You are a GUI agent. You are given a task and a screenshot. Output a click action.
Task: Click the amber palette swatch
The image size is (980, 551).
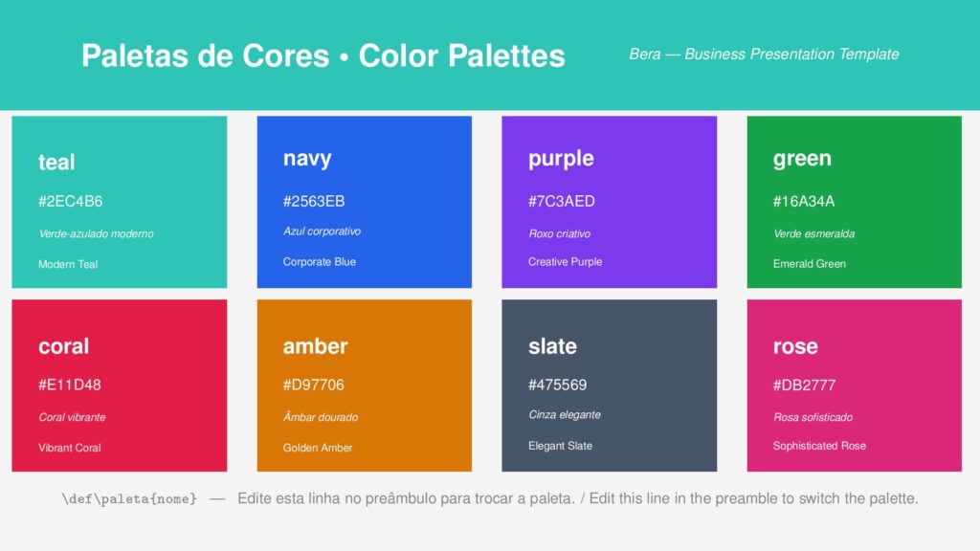pyautogui.click(x=365, y=386)
